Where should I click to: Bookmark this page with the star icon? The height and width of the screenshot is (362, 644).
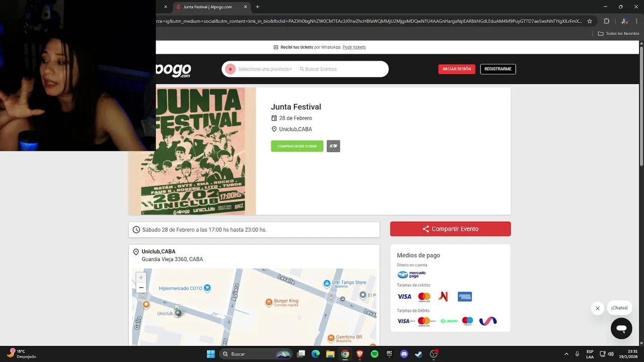coord(590,21)
